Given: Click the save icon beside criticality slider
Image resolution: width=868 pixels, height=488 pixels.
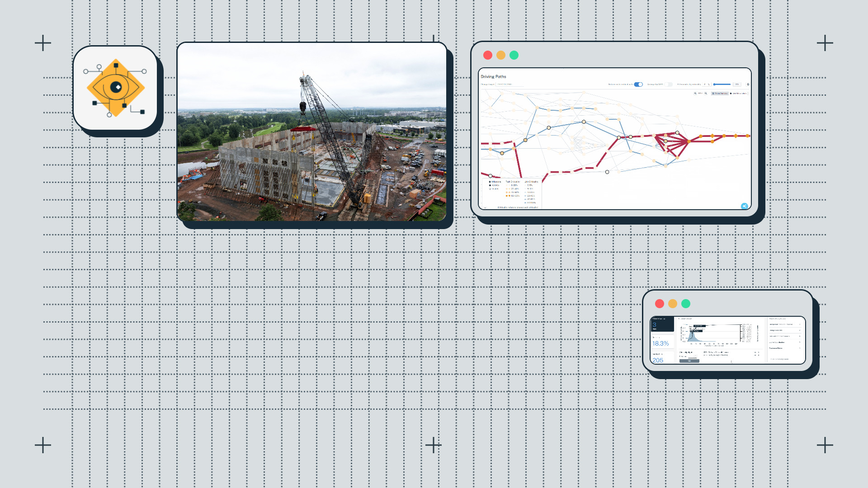Looking at the screenshot, I should click(748, 84).
